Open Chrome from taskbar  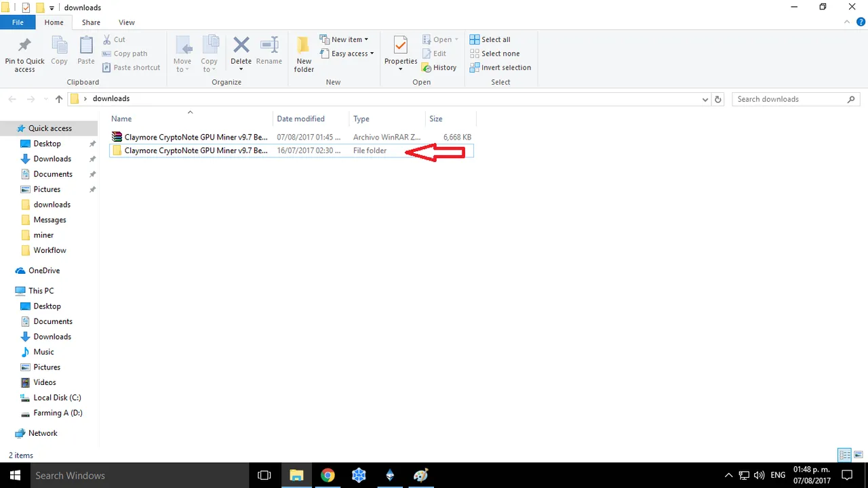click(328, 475)
